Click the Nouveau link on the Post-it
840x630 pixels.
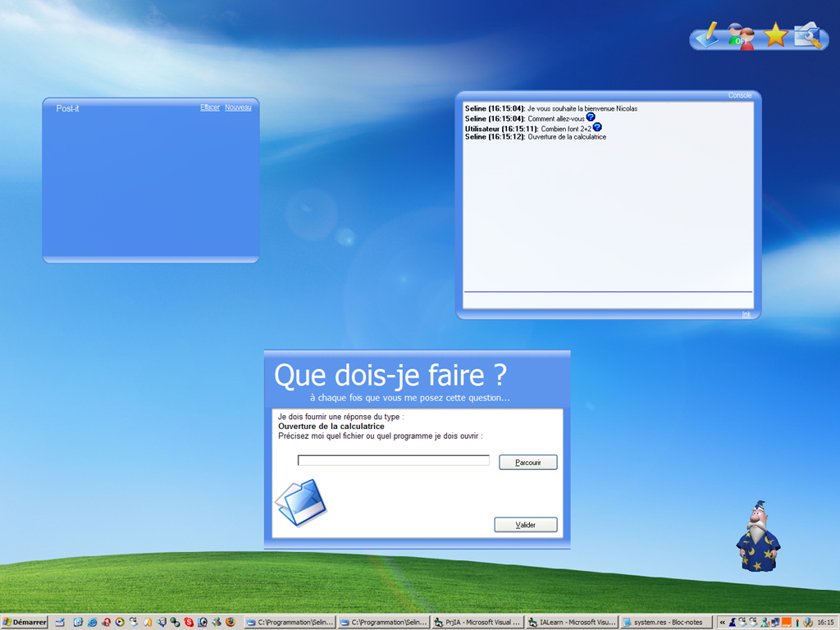pyautogui.click(x=238, y=107)
